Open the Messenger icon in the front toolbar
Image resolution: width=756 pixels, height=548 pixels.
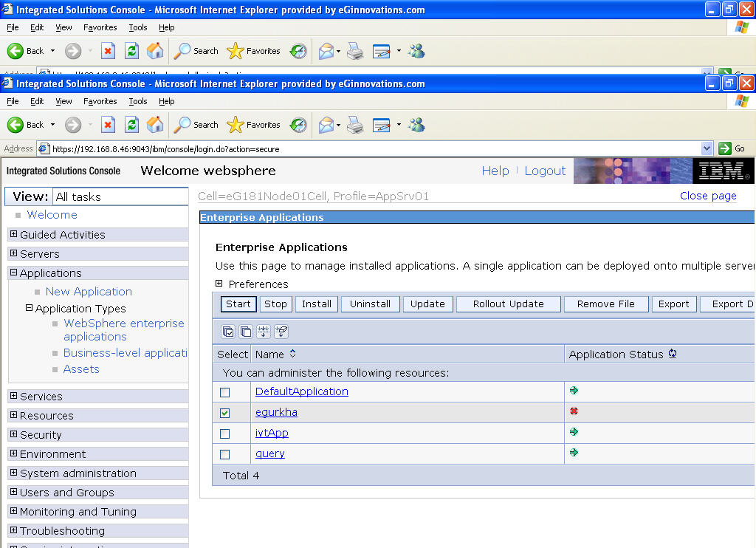(416, 125)
